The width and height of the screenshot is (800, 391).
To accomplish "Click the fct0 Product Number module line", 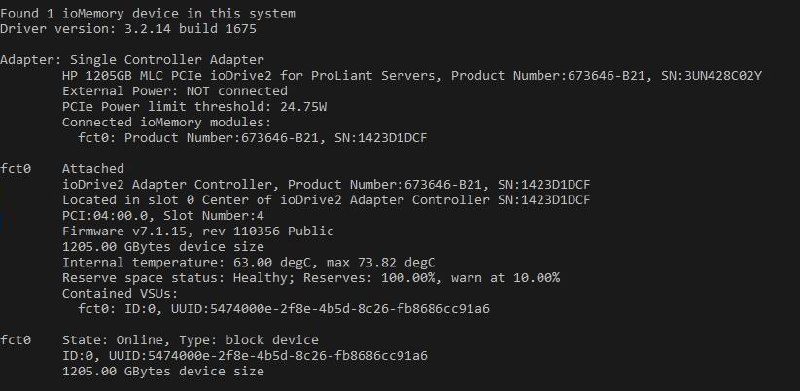I will point(253,138).
